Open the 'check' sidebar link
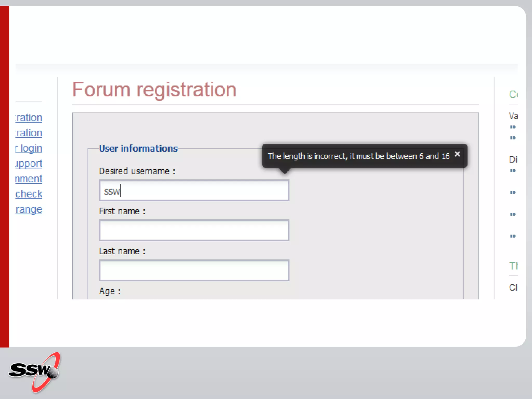 click(29, 194)
